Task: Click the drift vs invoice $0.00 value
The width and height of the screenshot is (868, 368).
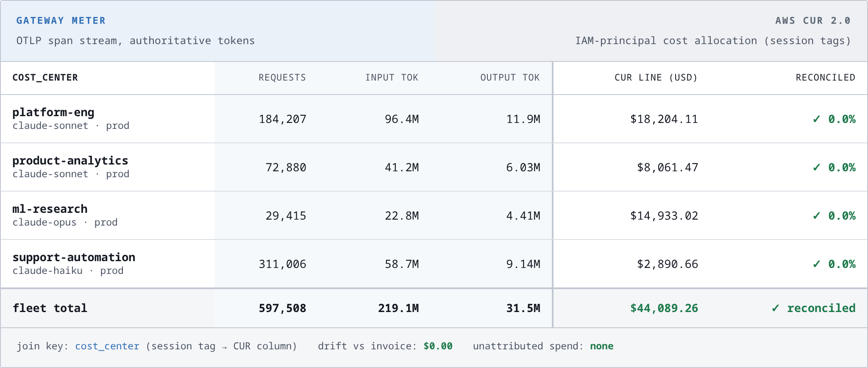Action: 438,346
